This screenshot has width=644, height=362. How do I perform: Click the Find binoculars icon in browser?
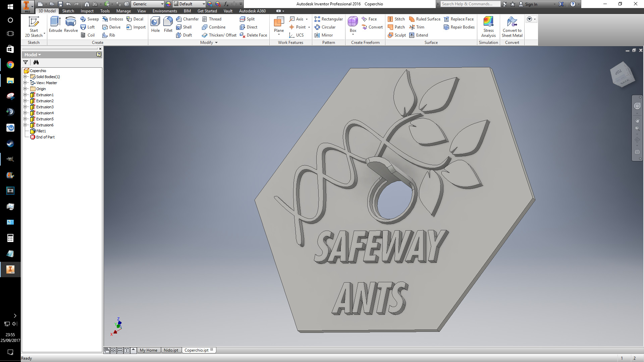coord(36,62)
